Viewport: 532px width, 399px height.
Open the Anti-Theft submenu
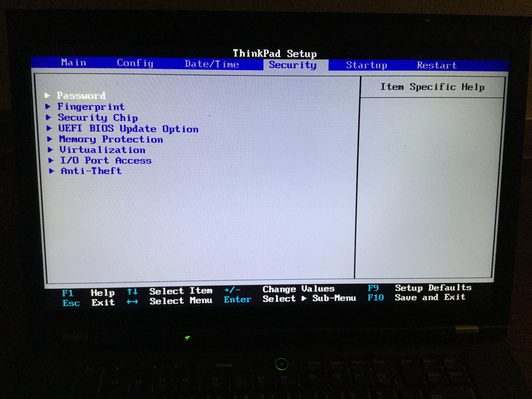[91, 171]
